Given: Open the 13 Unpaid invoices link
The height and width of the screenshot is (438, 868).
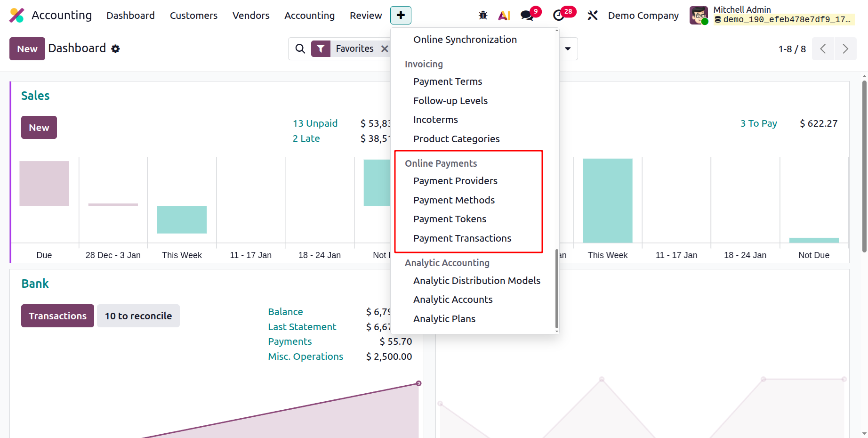Looking at the screenshot, I should click(x=315, y=123).
